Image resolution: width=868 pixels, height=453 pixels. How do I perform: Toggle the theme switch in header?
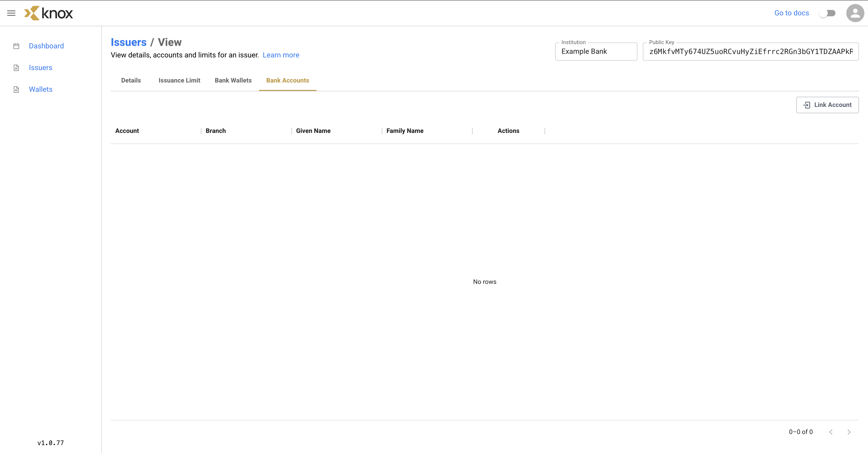pos(827,13)
